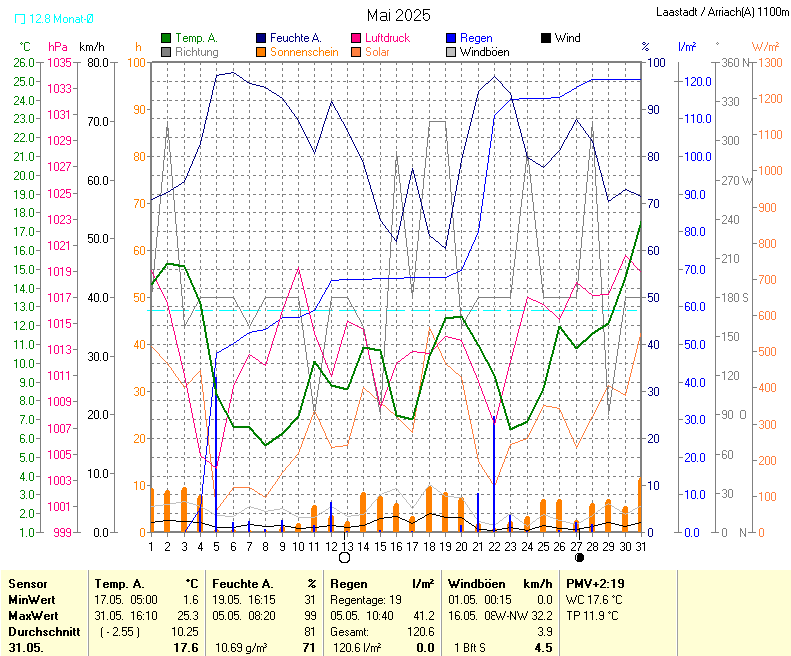Click the gray Richtung legend square

[x=166, y=51]
